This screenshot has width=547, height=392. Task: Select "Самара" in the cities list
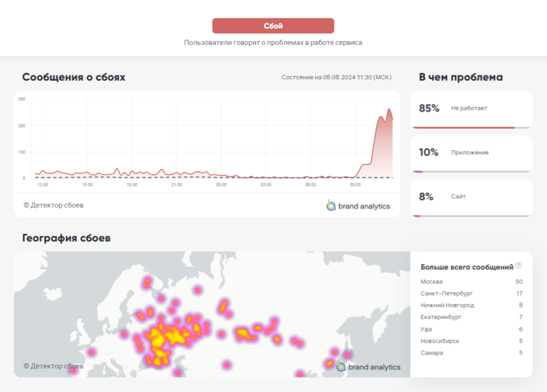tap(431, 353)
